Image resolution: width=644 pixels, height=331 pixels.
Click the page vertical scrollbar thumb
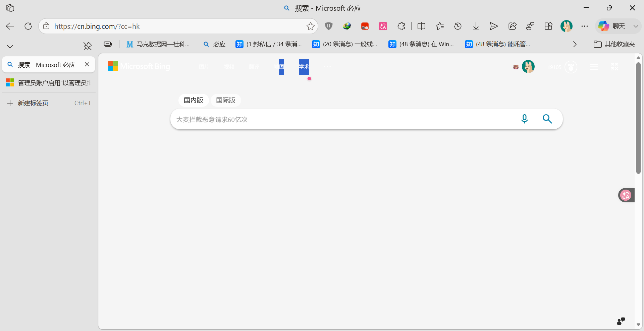tap(638, 118)
